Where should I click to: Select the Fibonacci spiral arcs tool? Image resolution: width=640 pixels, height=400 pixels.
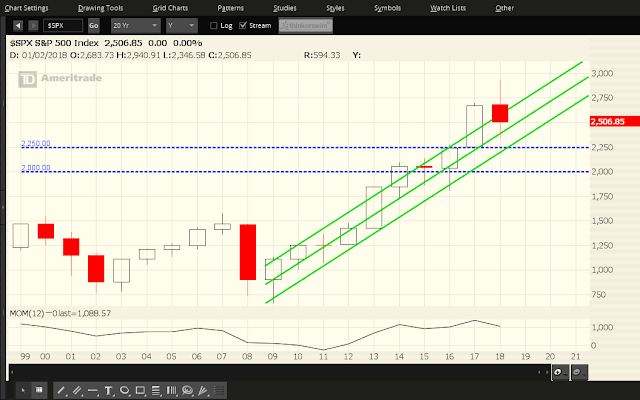click(187, 391)
